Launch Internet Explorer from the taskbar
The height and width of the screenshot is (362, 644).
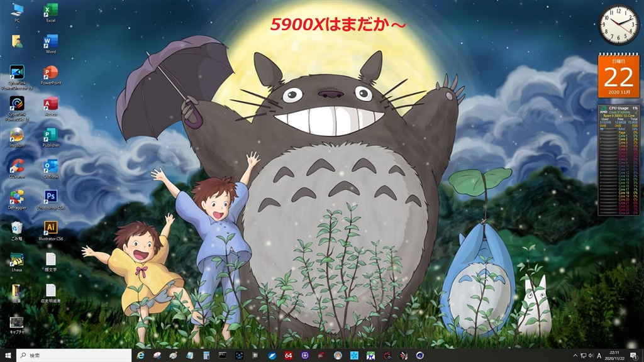click(140, 356)
